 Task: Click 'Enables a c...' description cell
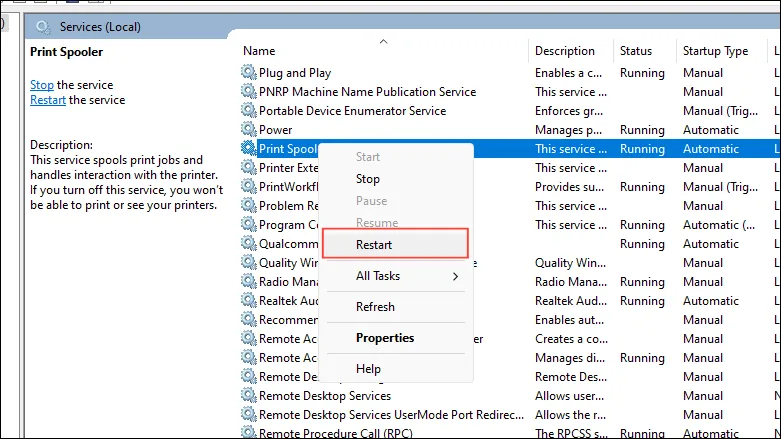pos(568,73)
